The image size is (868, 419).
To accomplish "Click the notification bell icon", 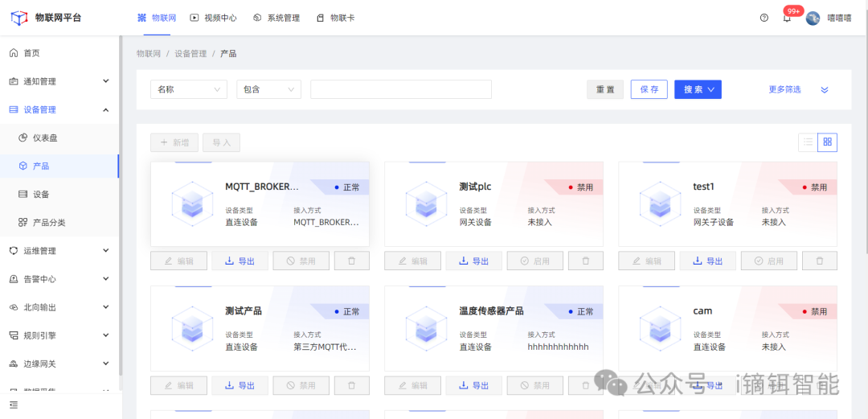I will pyautogui.click(x=787, y=18).
